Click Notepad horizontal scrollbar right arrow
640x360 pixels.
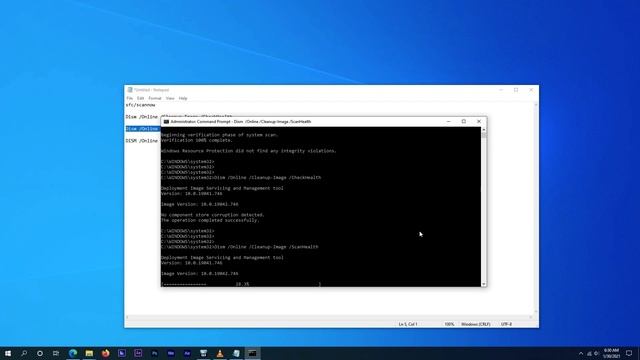(530, 317)
